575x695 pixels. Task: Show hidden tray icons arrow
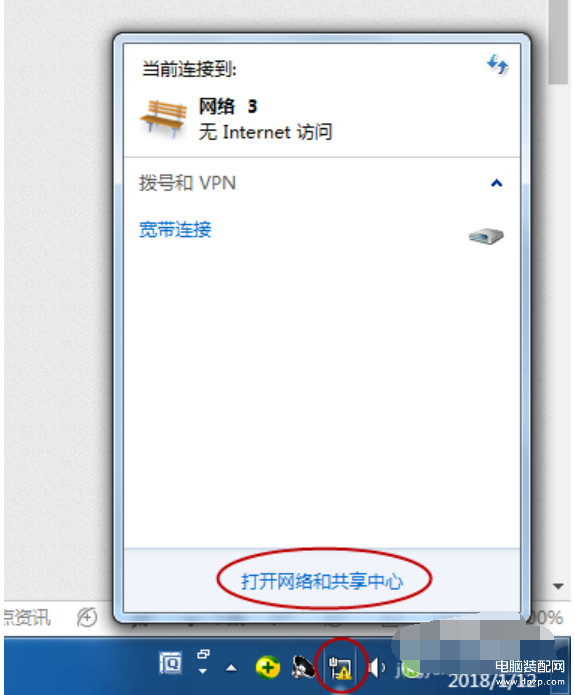coord(231,668)
